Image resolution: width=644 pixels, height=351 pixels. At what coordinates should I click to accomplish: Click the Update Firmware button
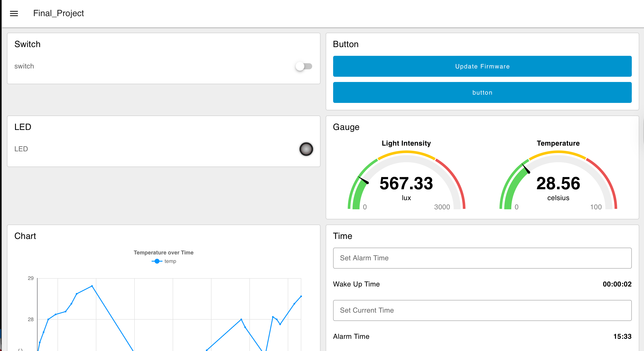point(482,66)
